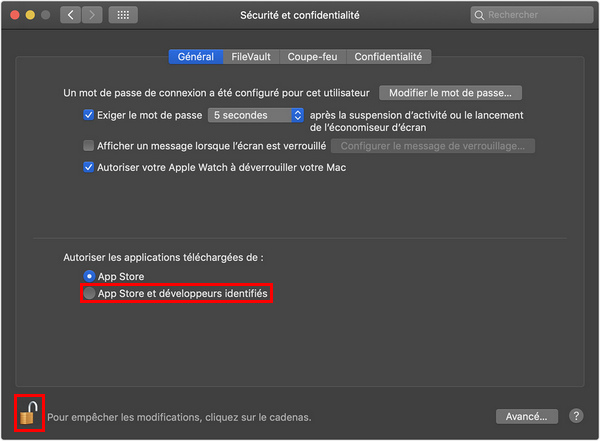Screen dimensions: 600x441
Task: Open help with the question mark button
Action: point(576,416)
